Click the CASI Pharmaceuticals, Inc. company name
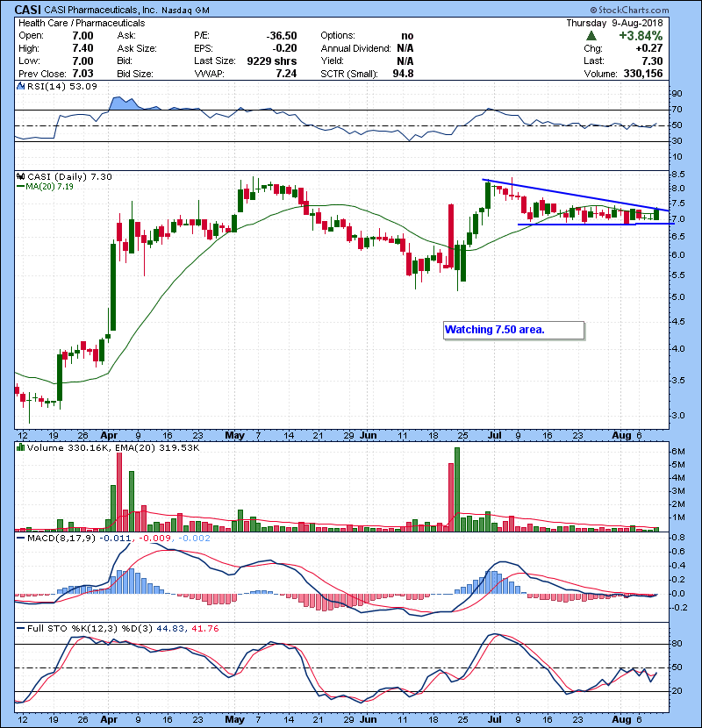Screen dimensions: 702x728 point(101,10)
